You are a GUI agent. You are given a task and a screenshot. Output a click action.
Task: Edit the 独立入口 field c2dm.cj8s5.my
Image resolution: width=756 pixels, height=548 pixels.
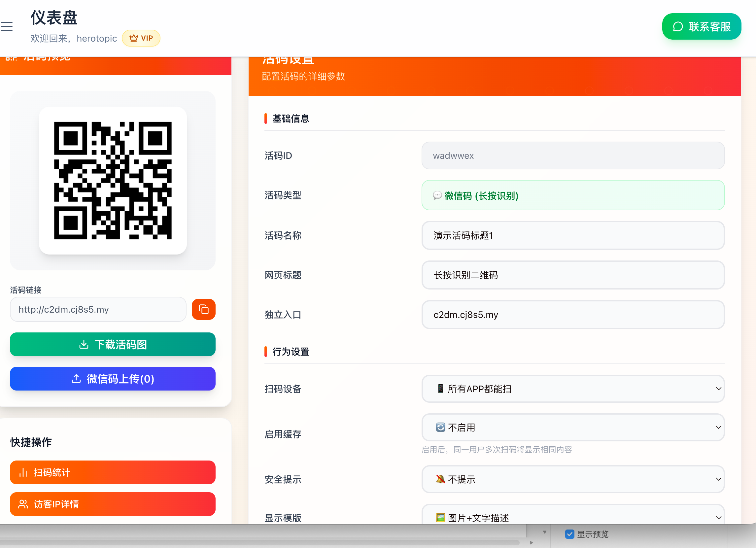[x=573, y=315]
